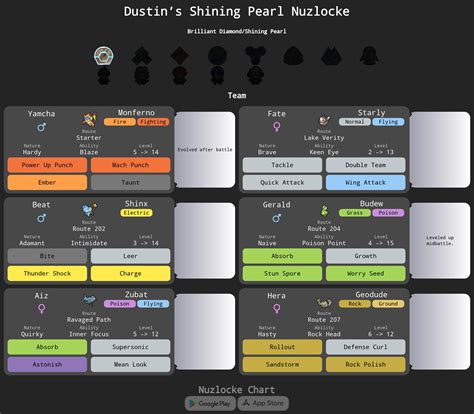474x414 pixels.
Task: Click the Fighting type tag
Action: pyautogui.click(x=153, y=122)
